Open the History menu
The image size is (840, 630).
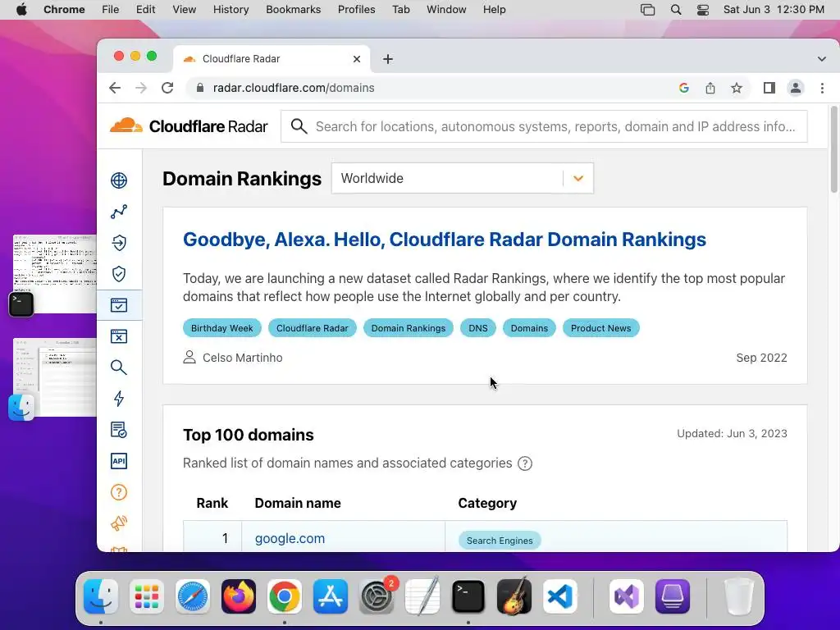[231, 10]
